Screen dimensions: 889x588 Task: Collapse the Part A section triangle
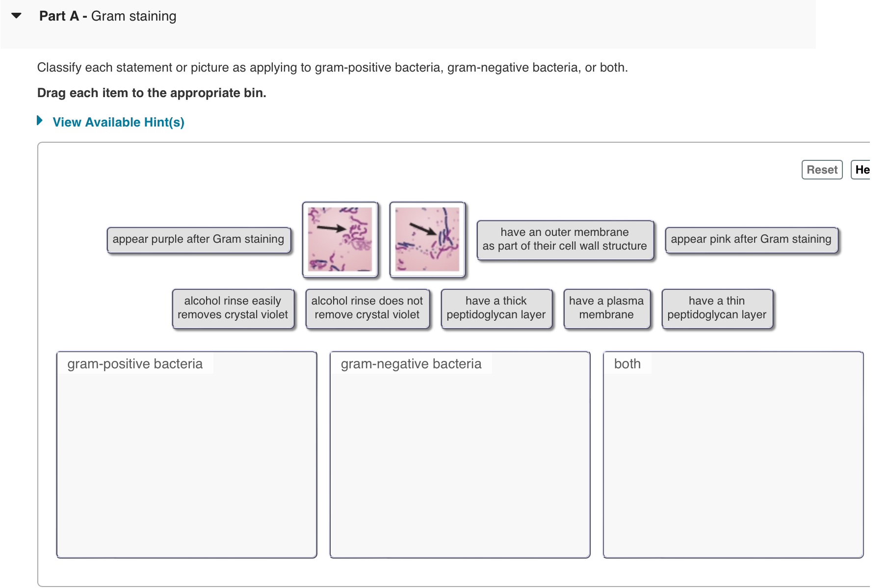coord(16,15)
